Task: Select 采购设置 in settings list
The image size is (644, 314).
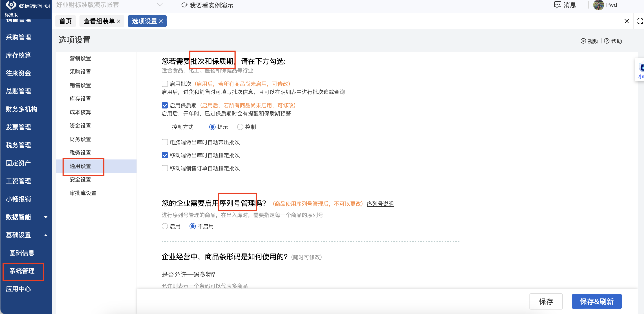Action: click(x=80, y=72)
